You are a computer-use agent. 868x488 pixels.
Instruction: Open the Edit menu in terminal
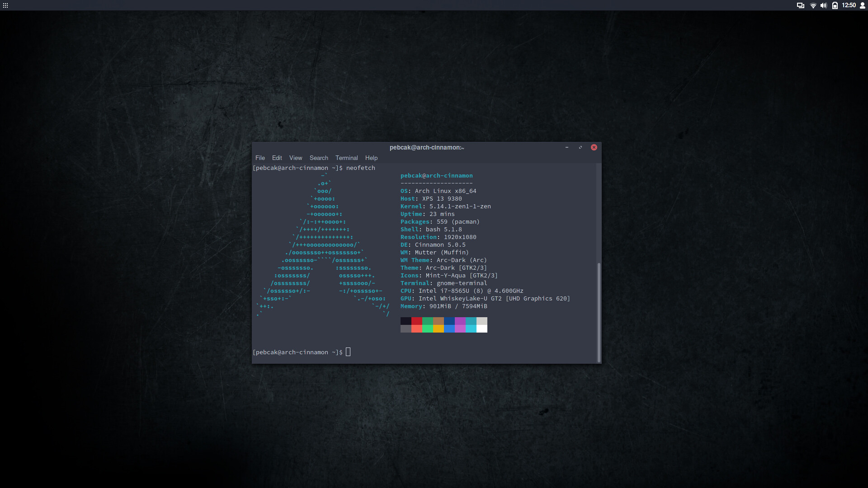coord(277,157)
